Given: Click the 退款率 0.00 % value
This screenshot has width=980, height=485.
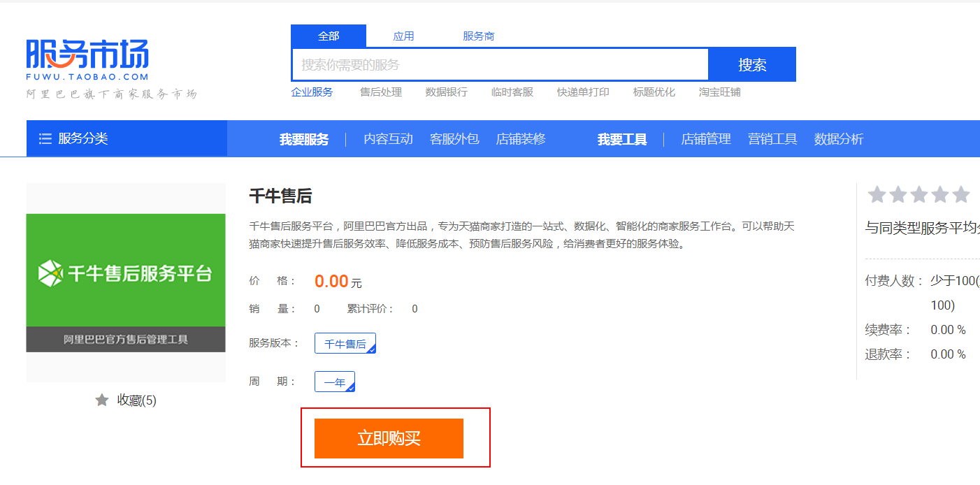Looking at the screenshot, I should coord(948,354).
